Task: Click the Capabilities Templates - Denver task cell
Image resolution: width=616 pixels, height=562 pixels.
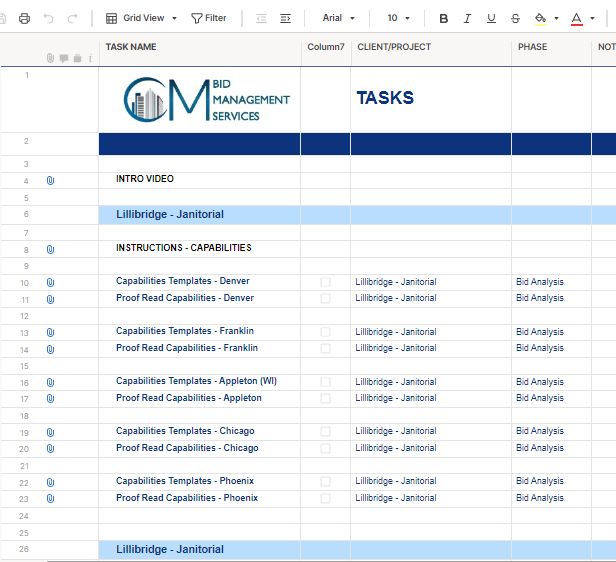Action: (200, 282)
